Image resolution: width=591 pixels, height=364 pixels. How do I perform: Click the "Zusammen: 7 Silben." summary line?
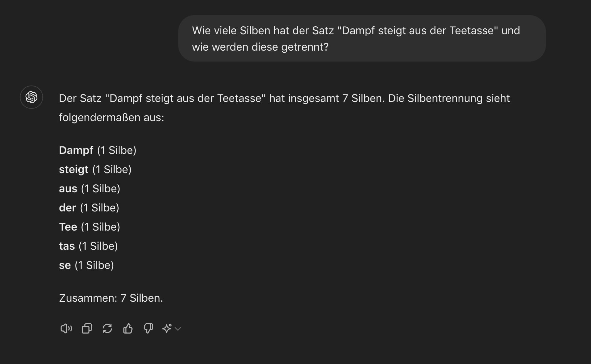111,298
